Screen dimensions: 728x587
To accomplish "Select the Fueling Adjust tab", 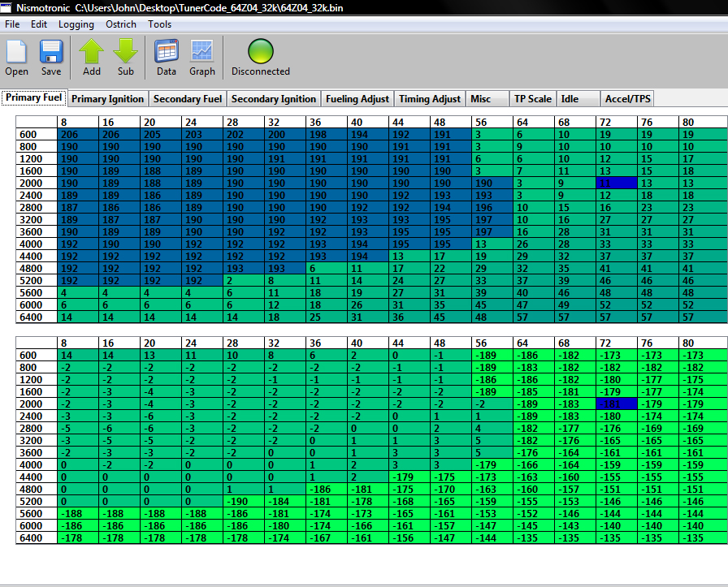I will [x=357, y=99].
